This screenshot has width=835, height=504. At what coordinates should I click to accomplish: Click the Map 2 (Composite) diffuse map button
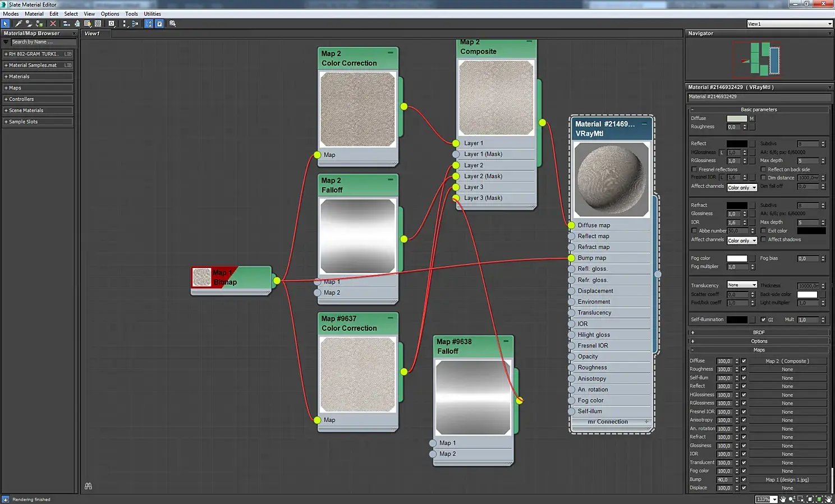[787, 361]
